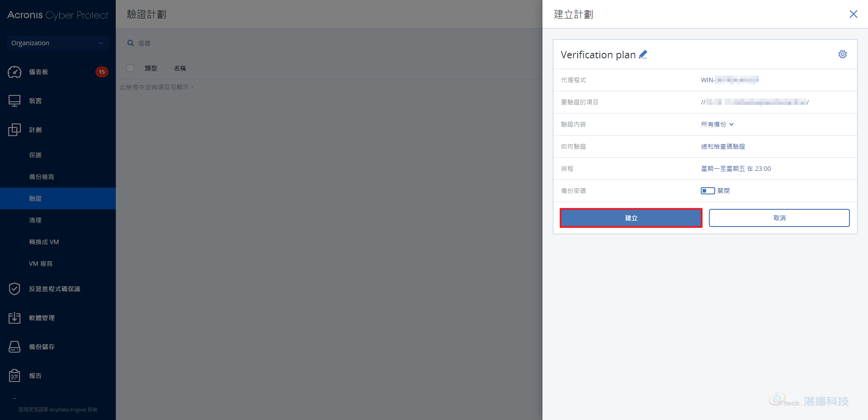Toggle the backup password switch
Viewport: 868px width, 420px height.
click(x=708, y=191)
